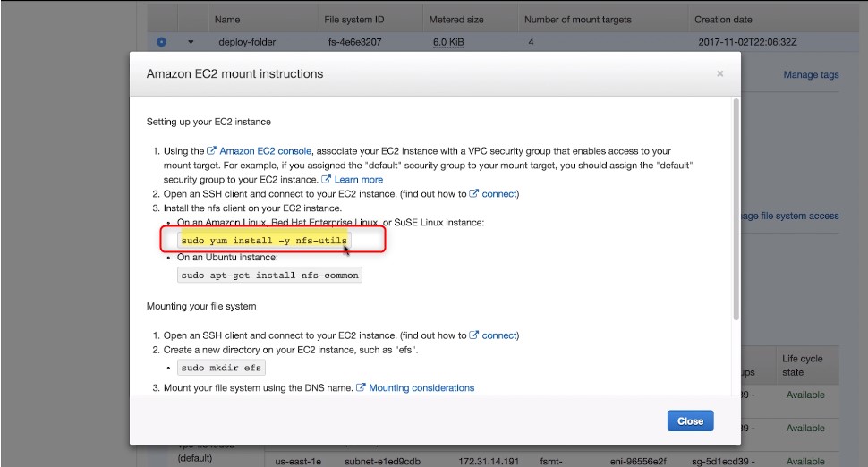Click the us-east-1e availability zone cell
The width and height of the screenshot is (868, 467).
point(298,461)
